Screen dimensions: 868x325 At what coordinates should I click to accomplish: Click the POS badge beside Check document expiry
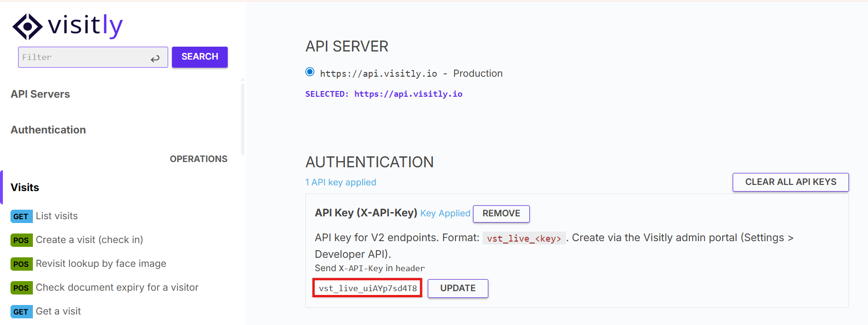21,288
